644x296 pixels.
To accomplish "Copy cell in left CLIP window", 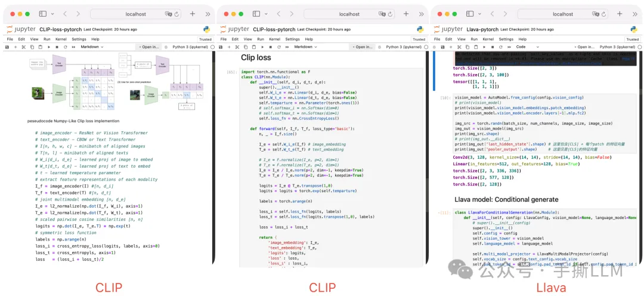I will (x=32, y=47).
